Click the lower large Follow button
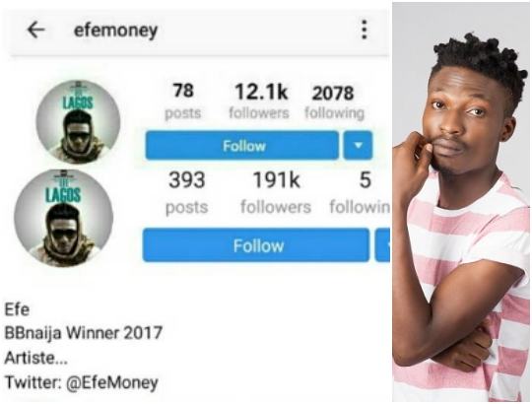Image resolution: width=532 pixels, height=404 pixels. pos(256,245)
